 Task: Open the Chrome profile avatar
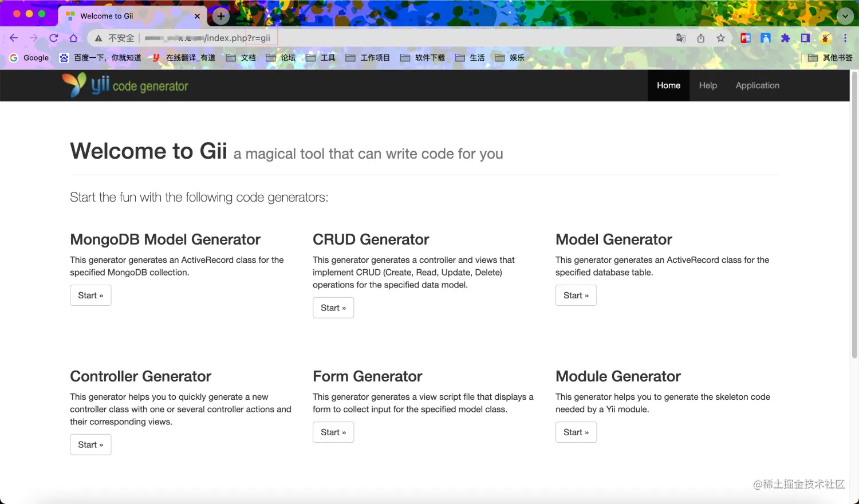pos(826,38)
